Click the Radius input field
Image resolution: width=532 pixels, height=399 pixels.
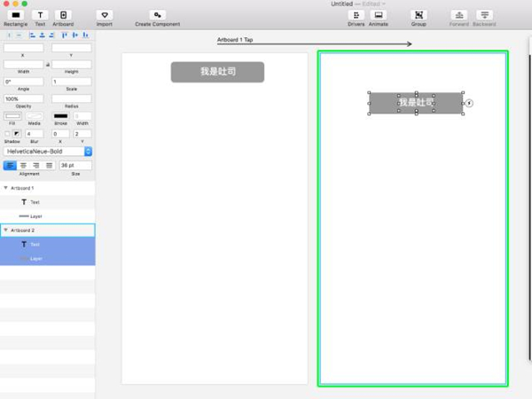(x=72, y=98)
